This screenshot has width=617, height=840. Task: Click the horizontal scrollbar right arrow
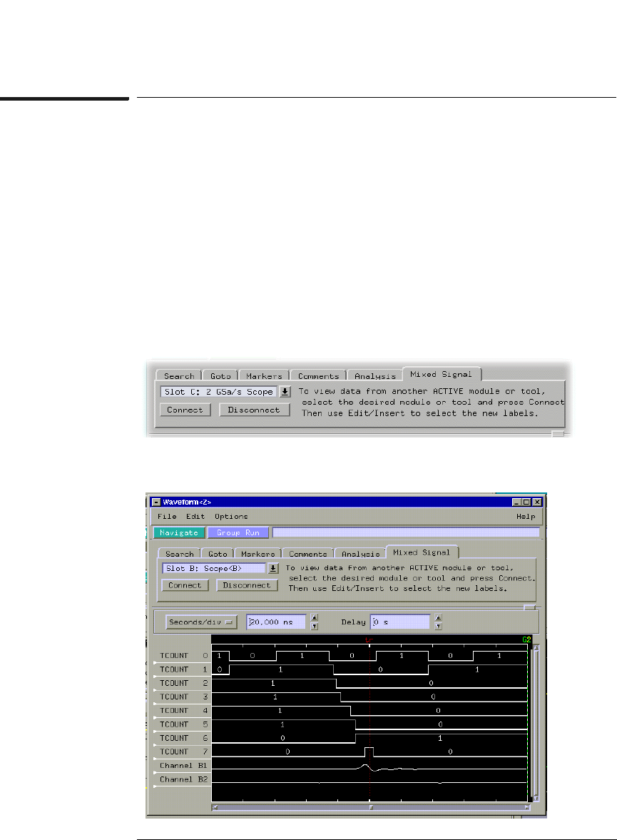[x=527, y=807]
